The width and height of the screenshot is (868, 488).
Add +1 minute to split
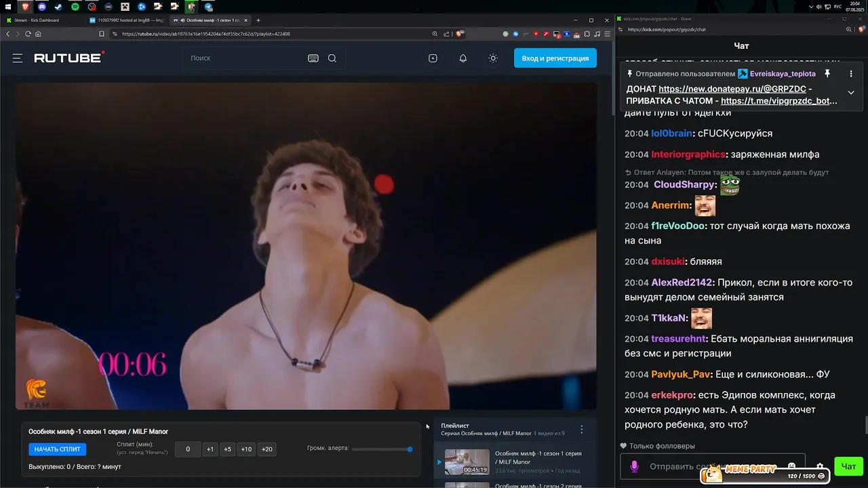click(210, 449)
